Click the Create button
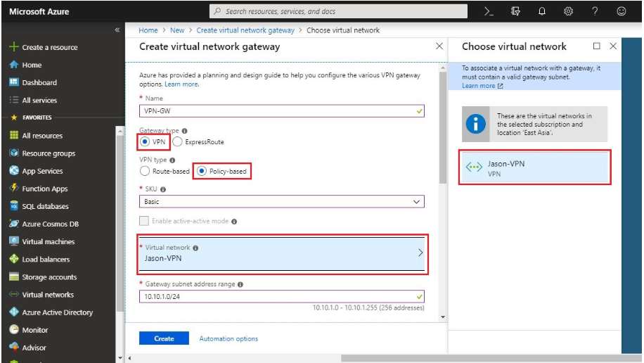Screen dimensions: 644x363 [x=164, y=338]
